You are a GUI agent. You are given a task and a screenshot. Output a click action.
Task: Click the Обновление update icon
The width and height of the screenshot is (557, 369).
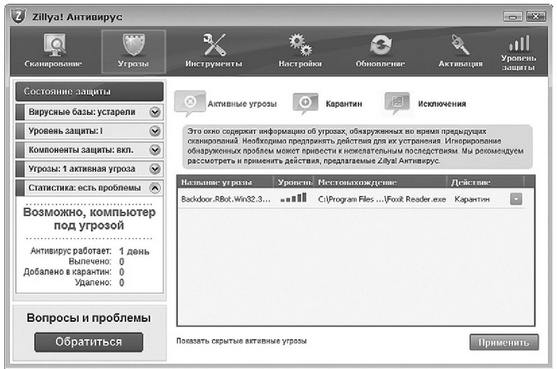(x=380, y=45)
